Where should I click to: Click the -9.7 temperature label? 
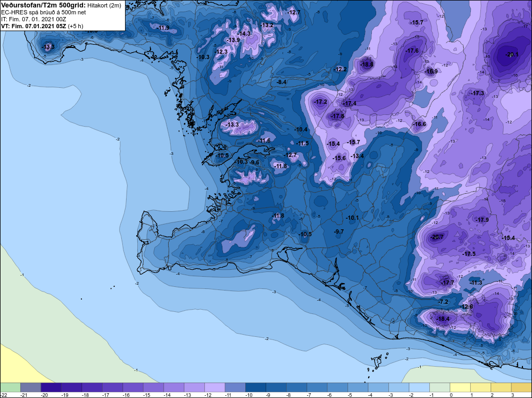pyautogui.click(x=339, y=231)
